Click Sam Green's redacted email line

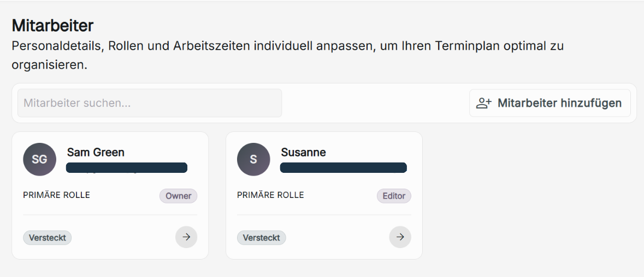(x=127, y=167)
